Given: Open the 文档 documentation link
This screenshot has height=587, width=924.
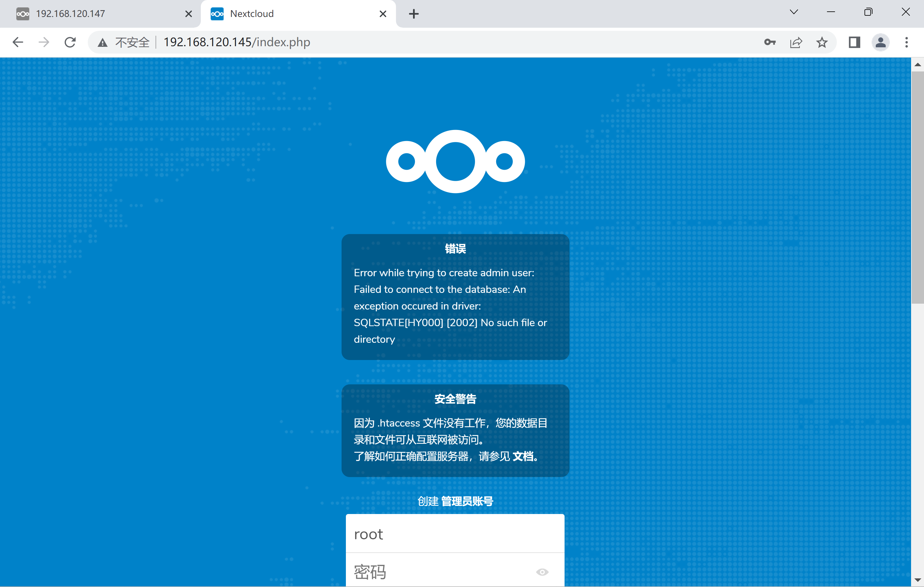Looking at the screenshot, I should (x=524, y=456).
